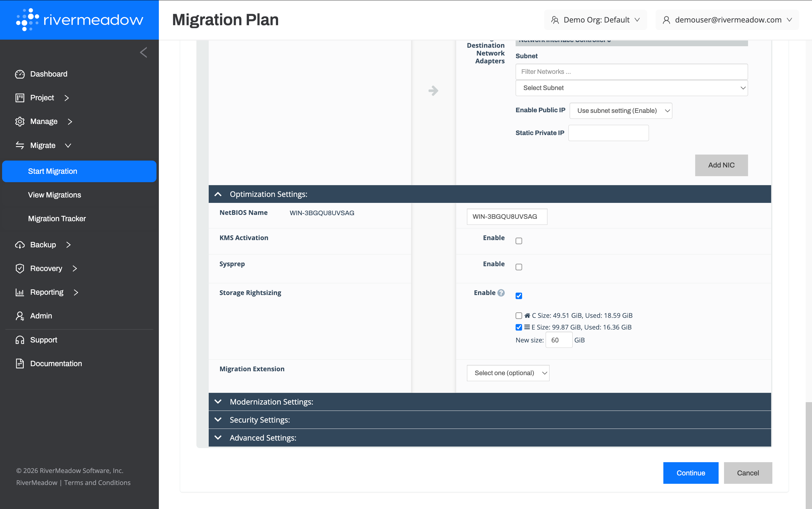Open Terms and Conditions

click(97, 482)
